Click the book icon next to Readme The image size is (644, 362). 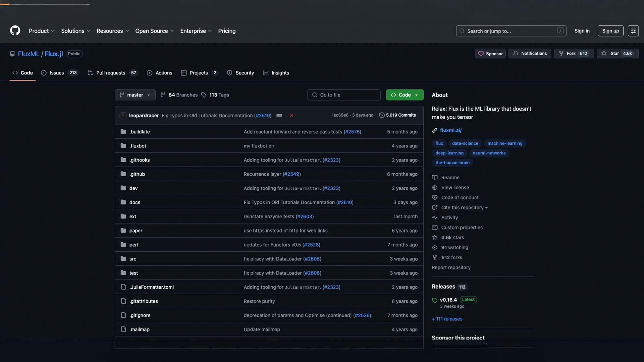click(435, 178)
